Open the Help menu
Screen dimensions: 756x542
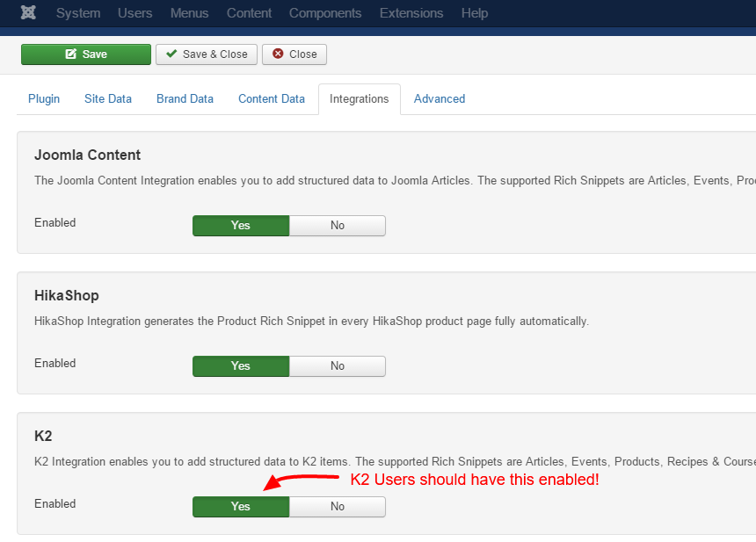475,13
